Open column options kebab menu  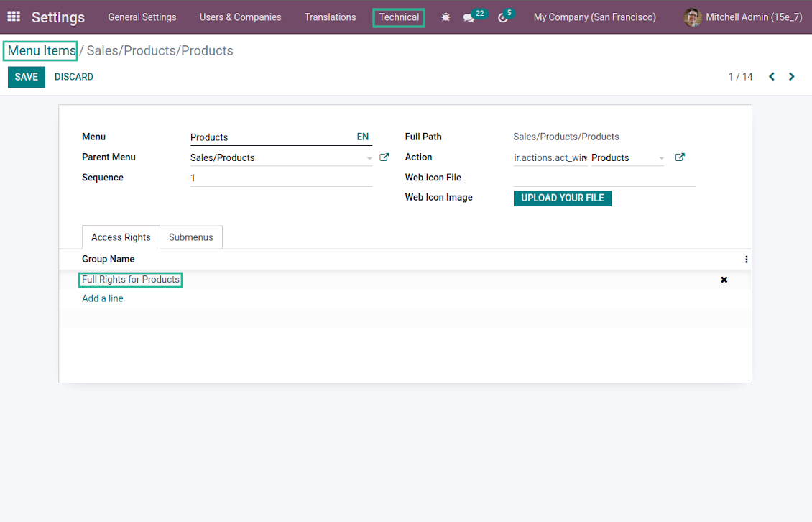tap(746, 260)
